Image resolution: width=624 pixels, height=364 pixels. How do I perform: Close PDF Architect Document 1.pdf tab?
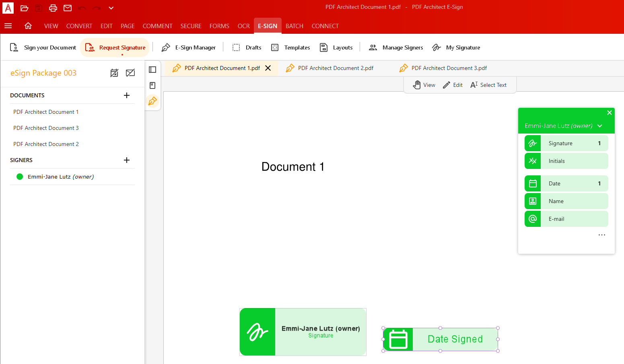[268, 68]
